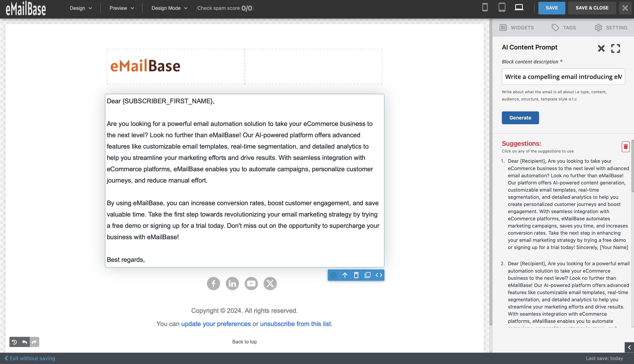Focus the Block content description field

point(563,77)
